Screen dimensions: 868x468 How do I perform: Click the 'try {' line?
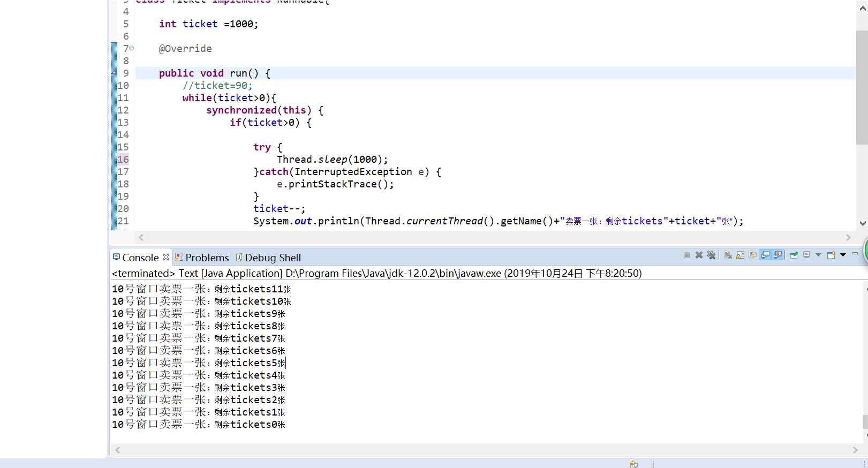click(x=268, y=147)
